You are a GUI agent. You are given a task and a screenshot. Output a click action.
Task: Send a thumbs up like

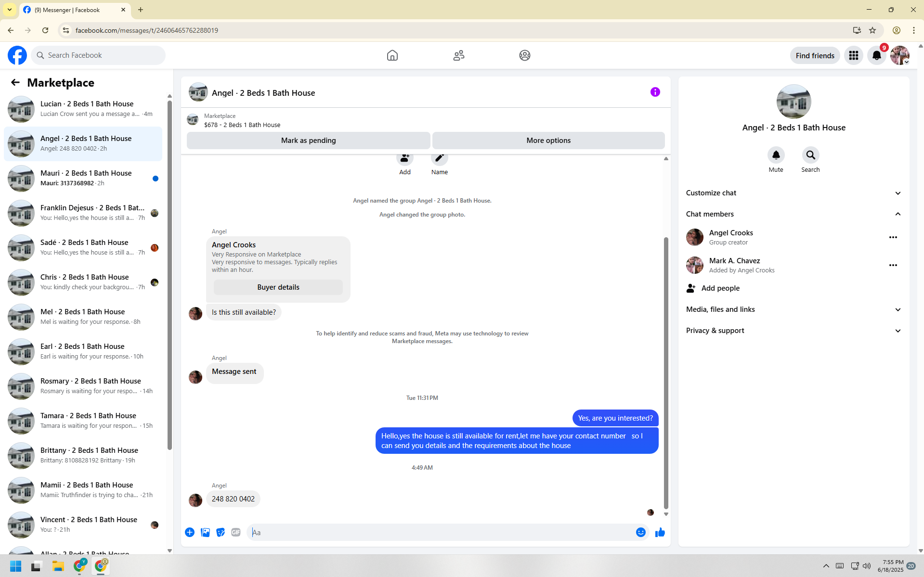click(x=660, y=532)
